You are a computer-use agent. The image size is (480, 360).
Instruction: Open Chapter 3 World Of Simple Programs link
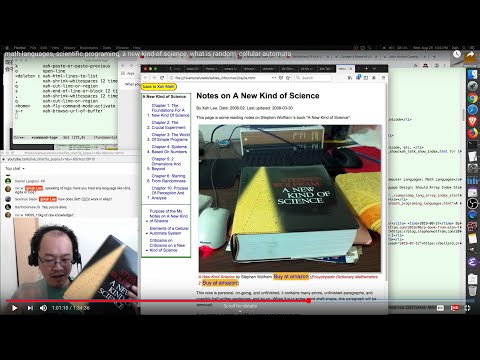coord(170,137)
